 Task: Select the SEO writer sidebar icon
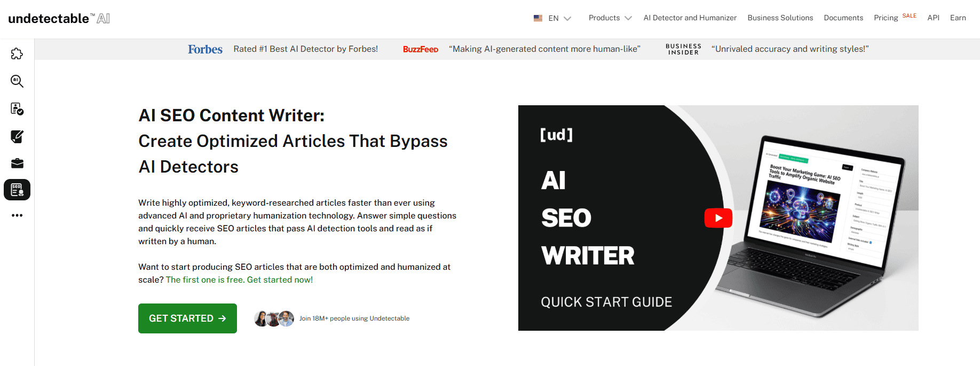[x=17, y=190]
